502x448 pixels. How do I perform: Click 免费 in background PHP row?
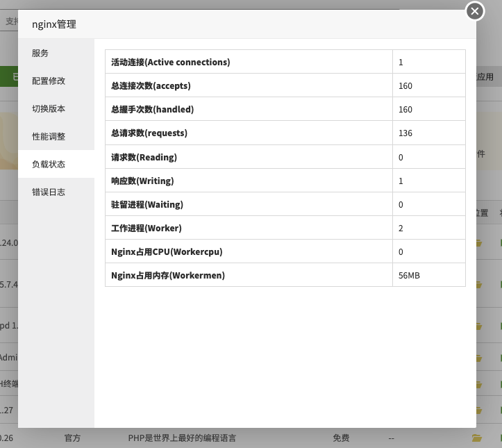341,438
